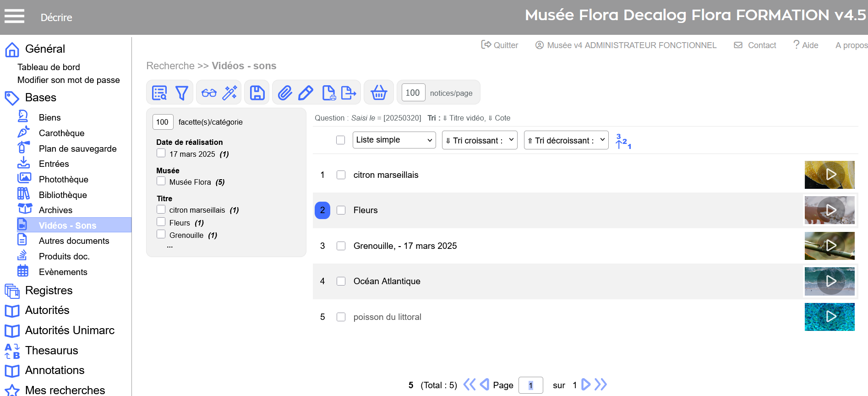Image resolution: width=868 pixels, height=396 pixels.
Task: Click the paperclip attachment icon
Action: click(285, 93)
